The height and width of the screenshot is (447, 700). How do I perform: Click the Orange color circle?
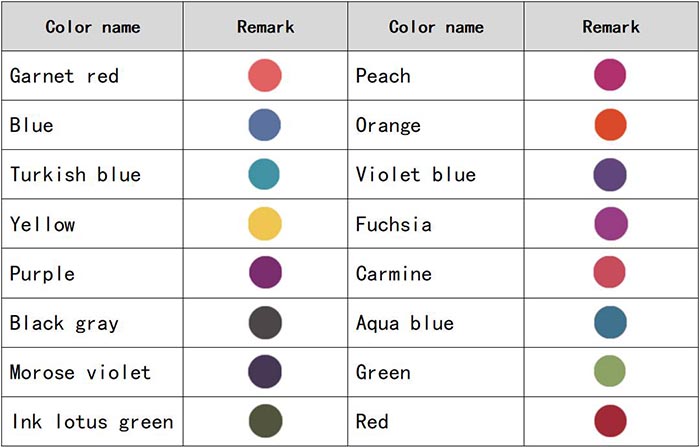click(x=610, y=125)
